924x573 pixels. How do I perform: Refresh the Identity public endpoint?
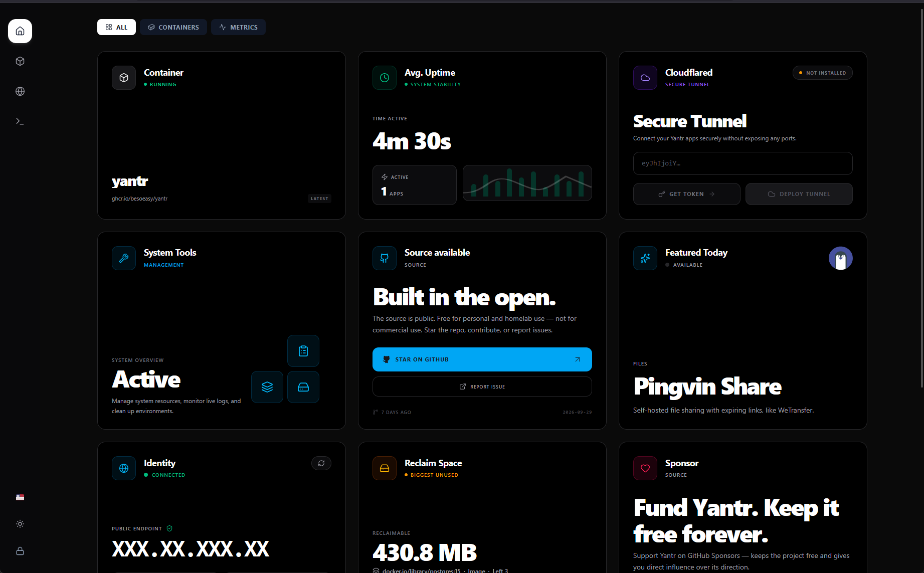pos(321,463)
